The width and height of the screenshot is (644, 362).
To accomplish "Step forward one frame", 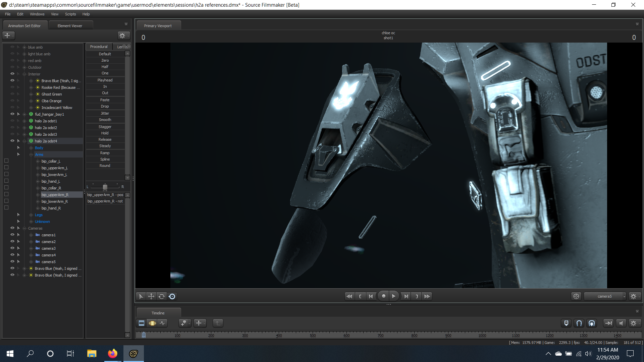I will (x=406, y=296).
